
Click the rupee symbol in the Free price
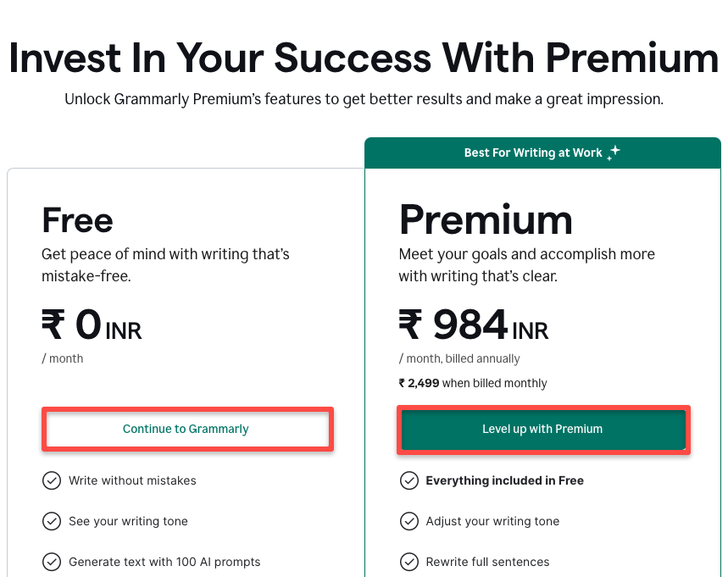click(x=53, y=325)
